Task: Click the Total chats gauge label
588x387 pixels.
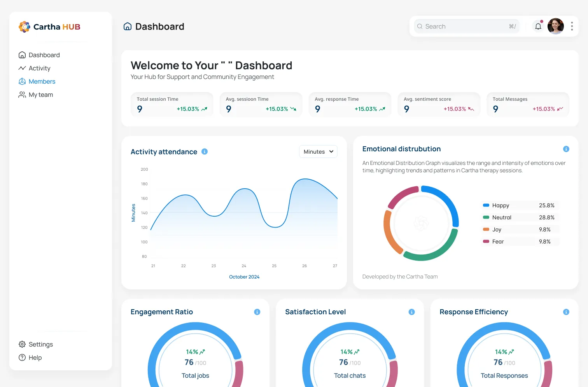Action: (350, 376)
